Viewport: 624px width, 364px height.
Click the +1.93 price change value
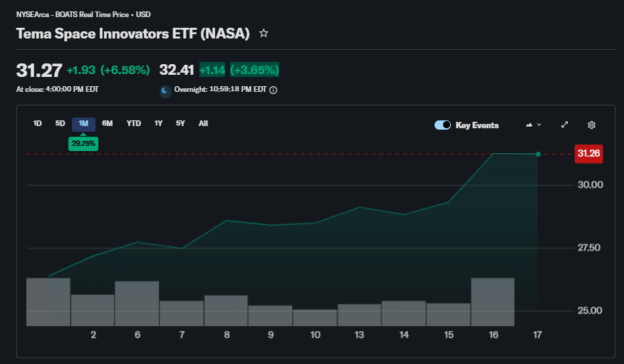(81, 71)
